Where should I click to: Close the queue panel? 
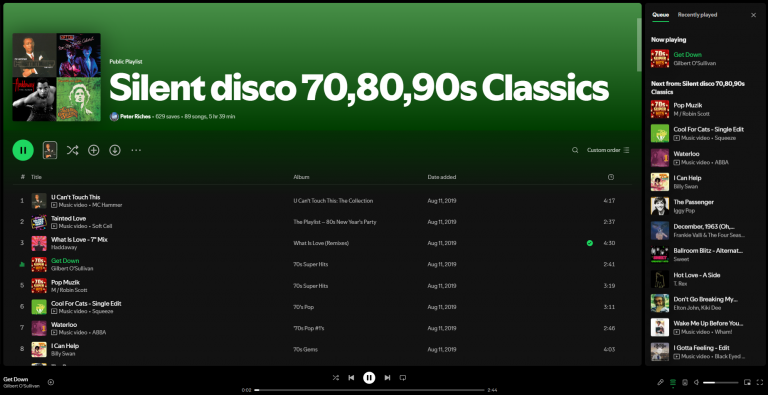[x=753, y=15]
